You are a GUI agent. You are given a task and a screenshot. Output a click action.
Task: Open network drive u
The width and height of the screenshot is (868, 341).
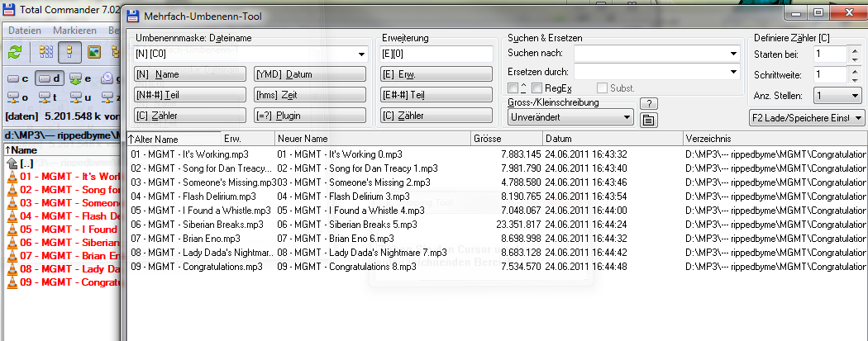[x=80, y=97]
